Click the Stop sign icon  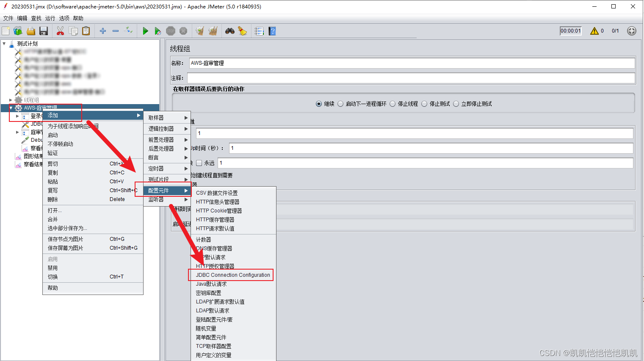click(x=171, y=31)
